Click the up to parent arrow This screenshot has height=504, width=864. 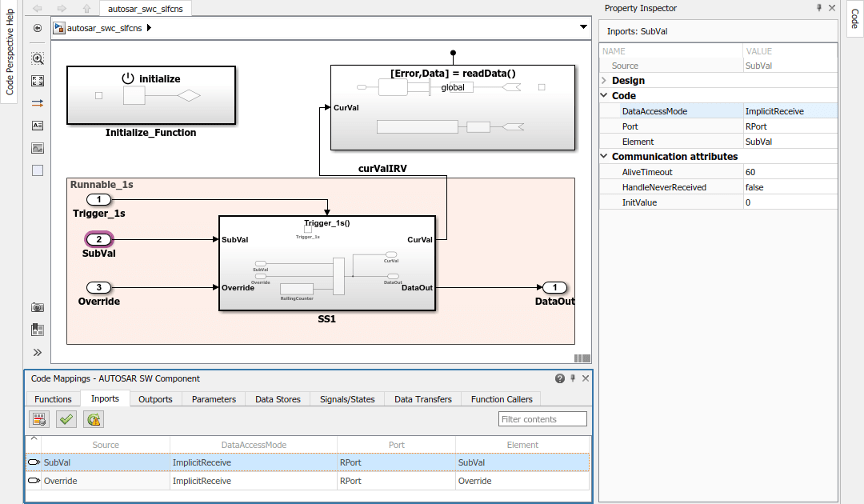point(87,8)
